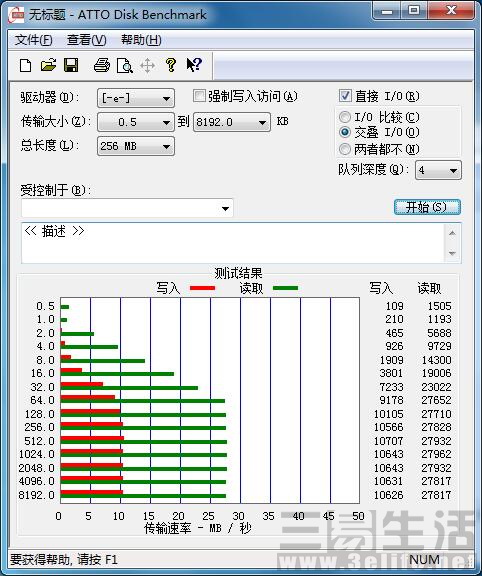482x576 pixels.
Task: Click the 要获得帮助, 请按 F1 status text
Action: [x=64, y=559]
